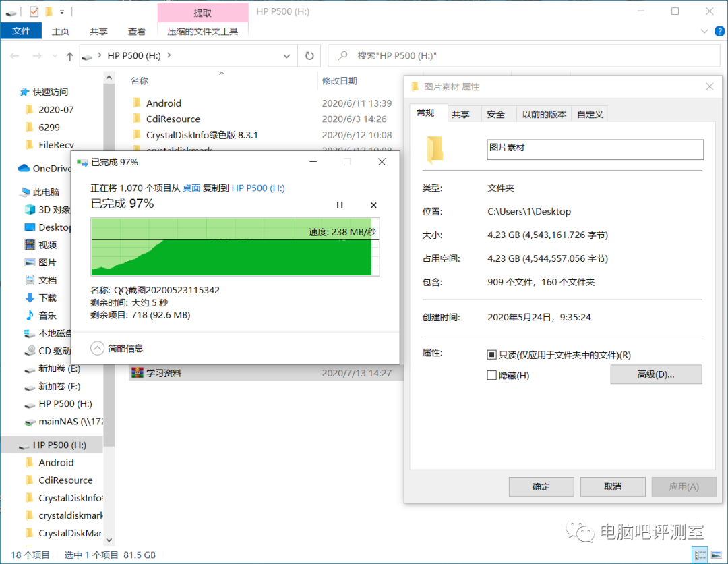Go forward with the forward arrow
Viewport: 728px width, 564px height.
[37, 56]
